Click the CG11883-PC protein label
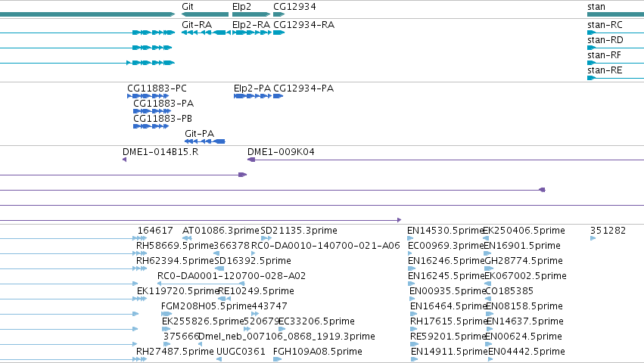Screen dimensions: 644x363 tap(157, 88)
